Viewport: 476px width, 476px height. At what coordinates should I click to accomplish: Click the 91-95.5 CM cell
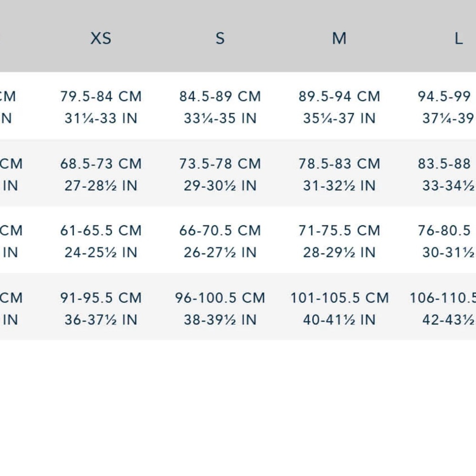pyautogui.click(x=101, y=298)
